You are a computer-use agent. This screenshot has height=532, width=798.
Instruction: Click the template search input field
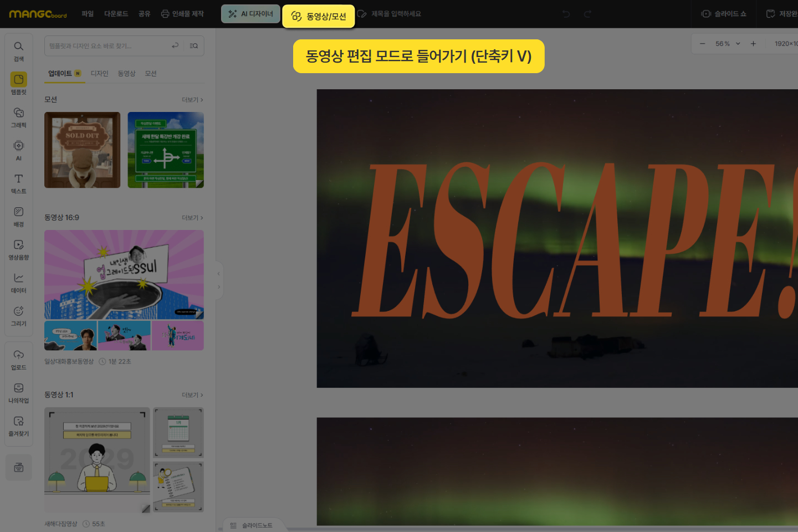[108, 46]
